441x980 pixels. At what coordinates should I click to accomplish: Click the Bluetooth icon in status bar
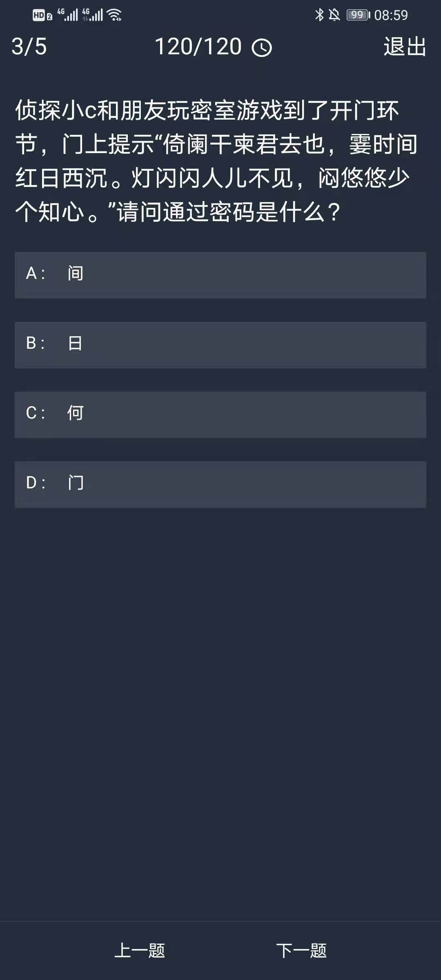[x=319, y=15]
